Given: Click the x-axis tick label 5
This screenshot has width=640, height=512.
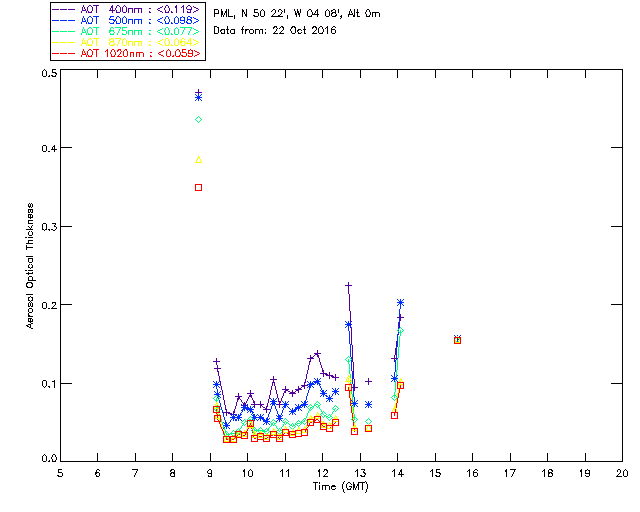Looking at the screenshot, I should coord(60,473).
